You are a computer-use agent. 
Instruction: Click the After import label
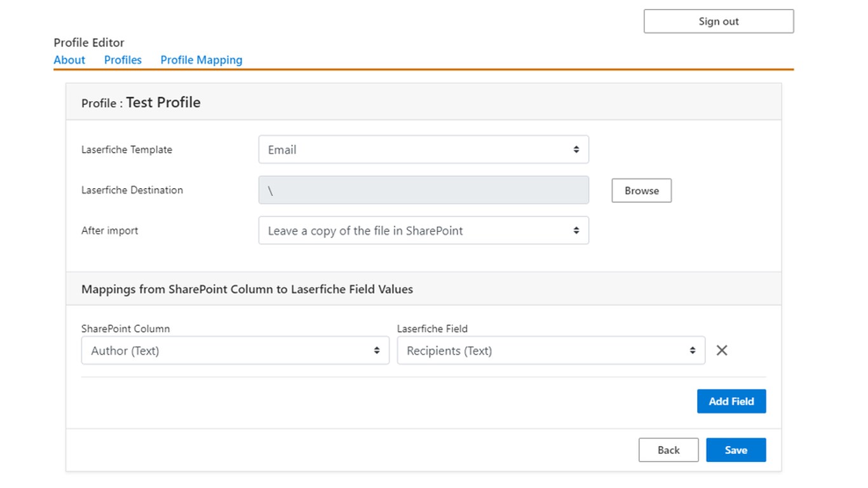109,231
